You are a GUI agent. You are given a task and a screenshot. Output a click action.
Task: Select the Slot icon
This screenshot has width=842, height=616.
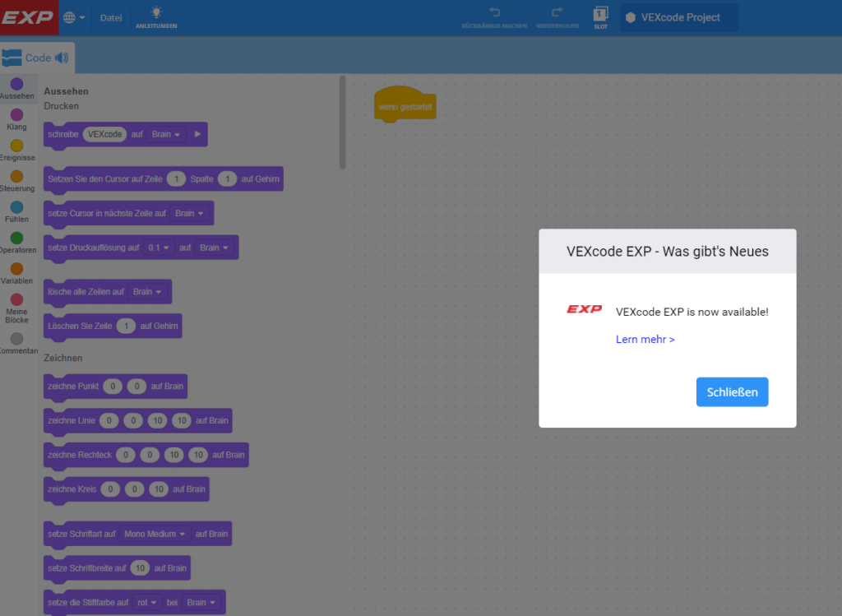click(x=600, y=17)
